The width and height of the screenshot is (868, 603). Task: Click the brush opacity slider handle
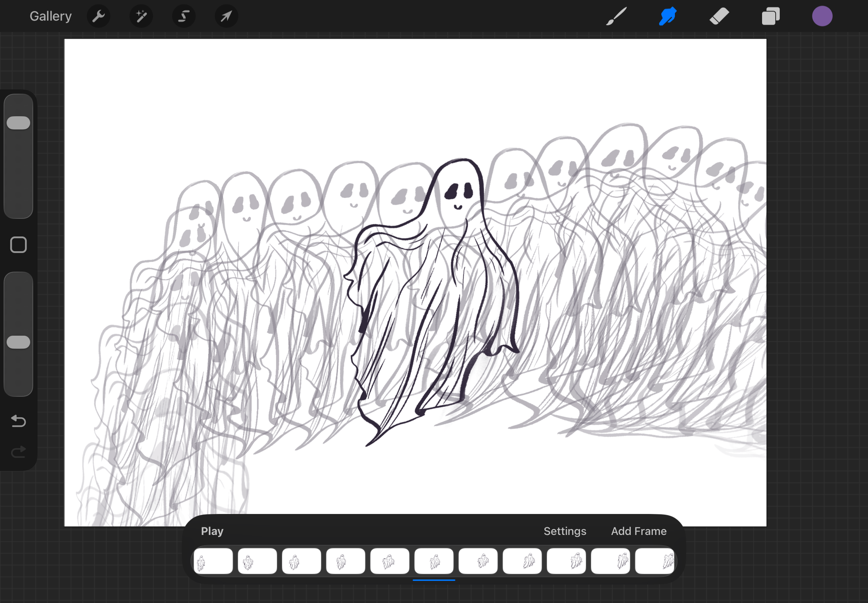[18, 342]
